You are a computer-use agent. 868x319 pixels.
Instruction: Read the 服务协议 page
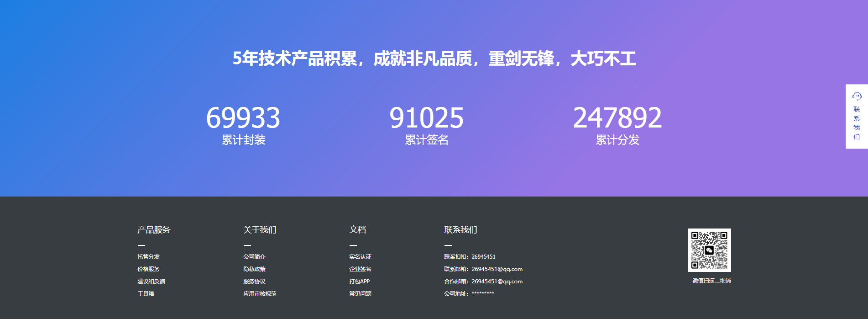click(x=254, y=282)
